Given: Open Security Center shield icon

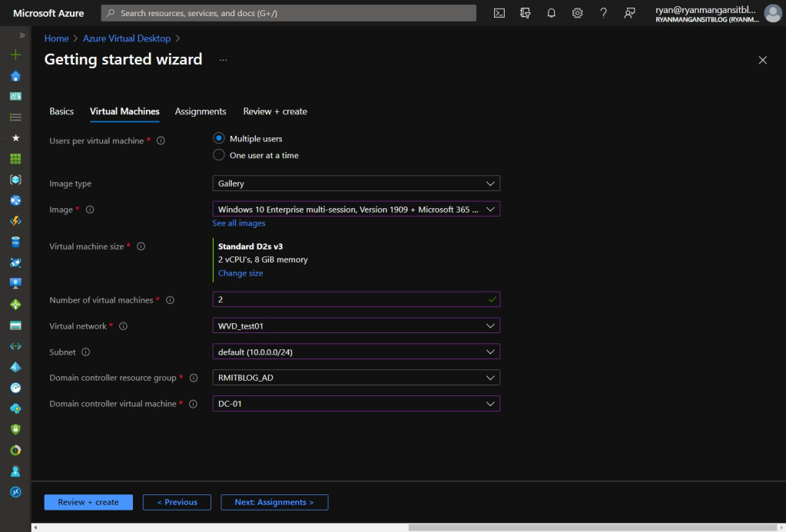Looking at the screenshot, I should click(x=15, y=429).
